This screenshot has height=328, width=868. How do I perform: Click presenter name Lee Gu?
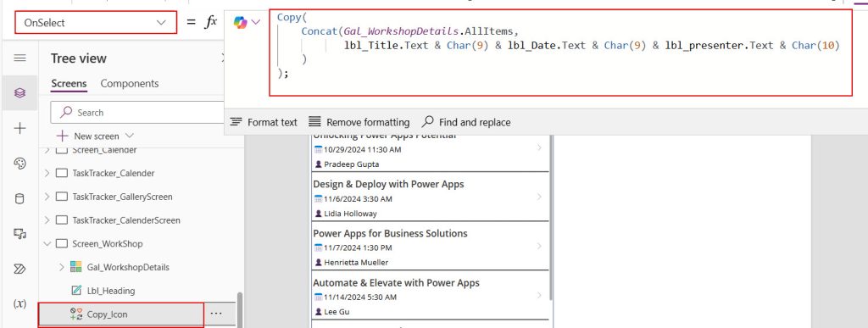[x=337, y=312]
